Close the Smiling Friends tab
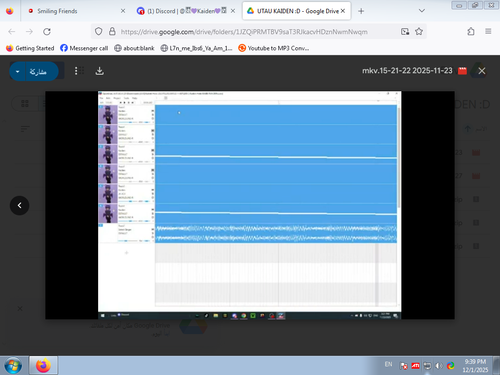Screen dimensions: 500x375 coord(123,11)
